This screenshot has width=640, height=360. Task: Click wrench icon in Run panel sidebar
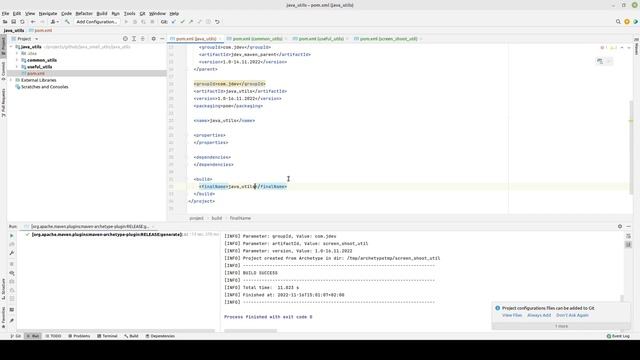[x=11, y=253]
